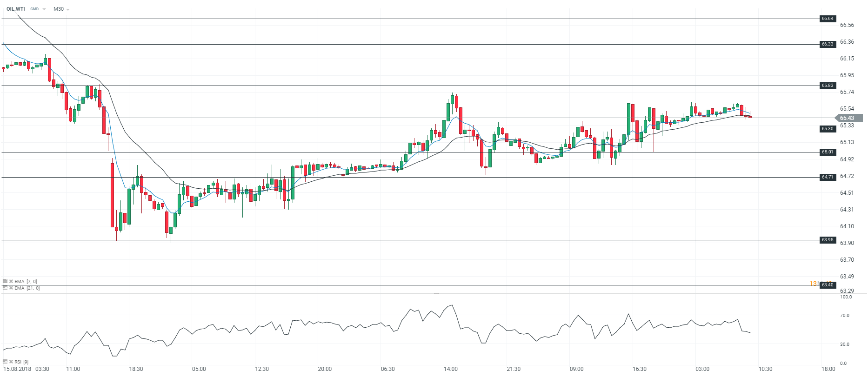The width and height of the screenshot is (868, 377).
Task: Select the 63.40 horizontal level price tag
Action: pos(828,285)
